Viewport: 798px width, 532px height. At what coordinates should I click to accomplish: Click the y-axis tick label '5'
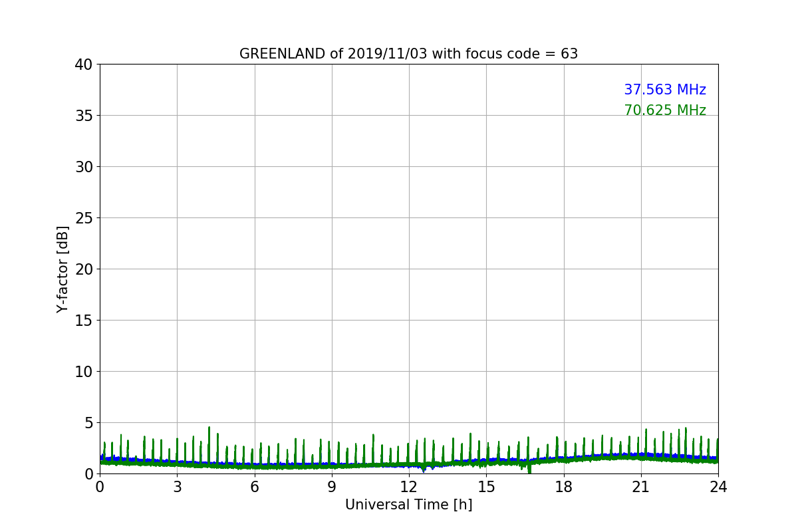(x=88, y=423)
